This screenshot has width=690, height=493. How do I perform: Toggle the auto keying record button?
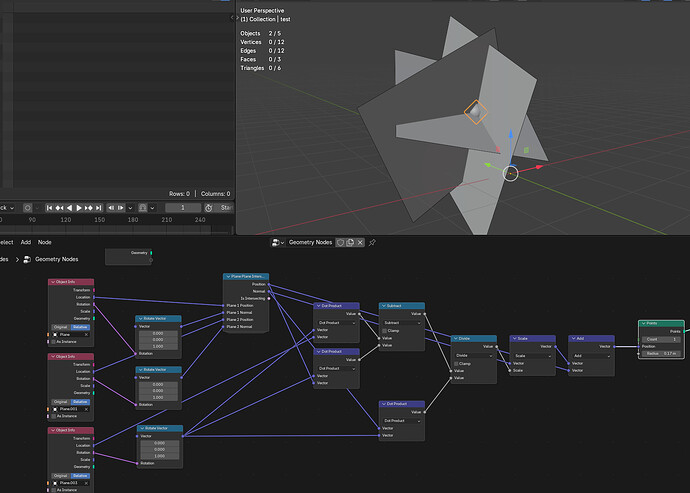pyautogui.click(x=27, y=208)
